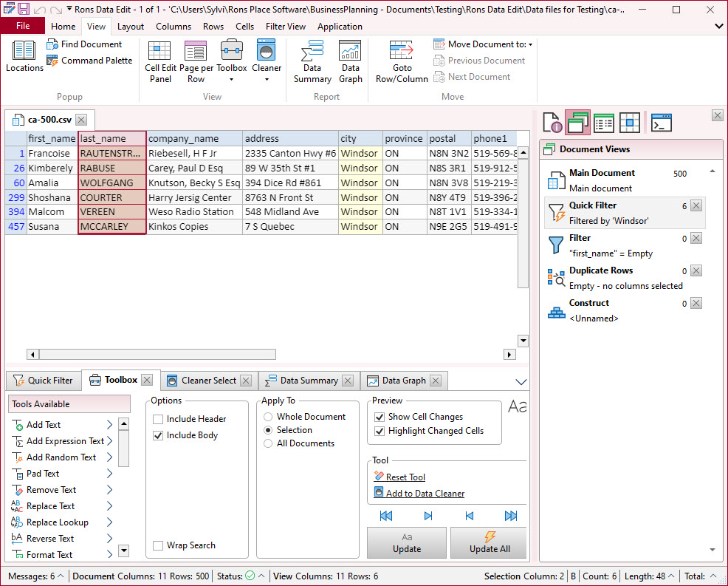Screen dimensions: 728x586
Task: Open the Cell Edit Panel
Action: coord(160,52)
